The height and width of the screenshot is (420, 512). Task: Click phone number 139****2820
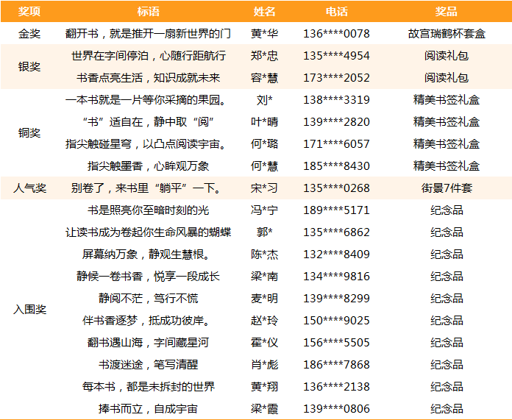(x=337, y=122)
